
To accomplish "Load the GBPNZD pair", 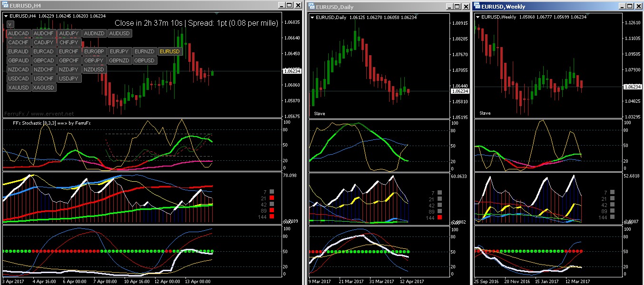I will [119, 60].
